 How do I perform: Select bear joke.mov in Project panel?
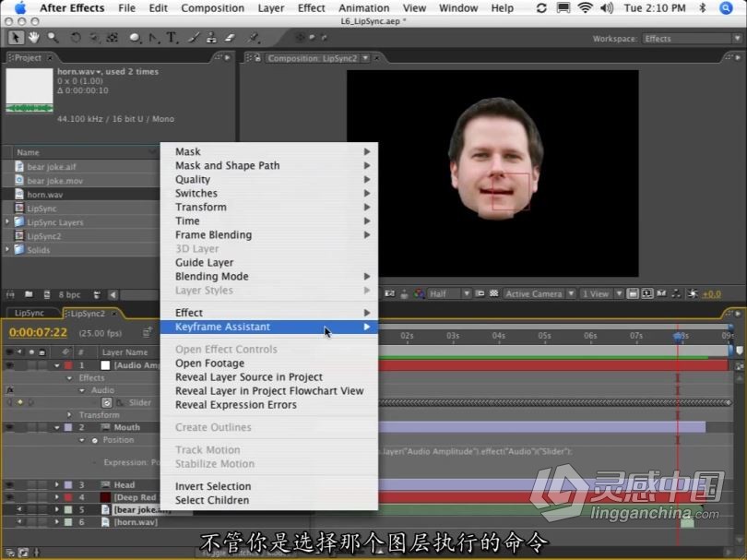click(55, 181)
